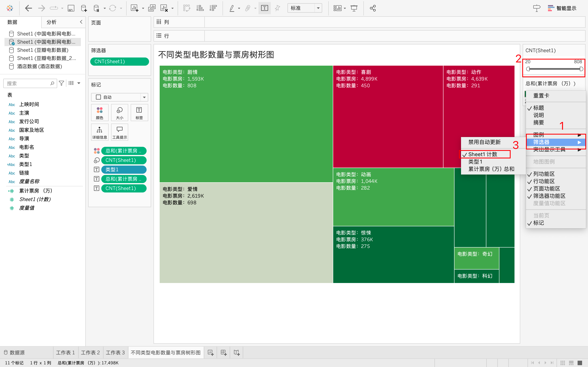Open the Tooltip marks card
The height and width of the screenshot is (367, 588).
120,132
